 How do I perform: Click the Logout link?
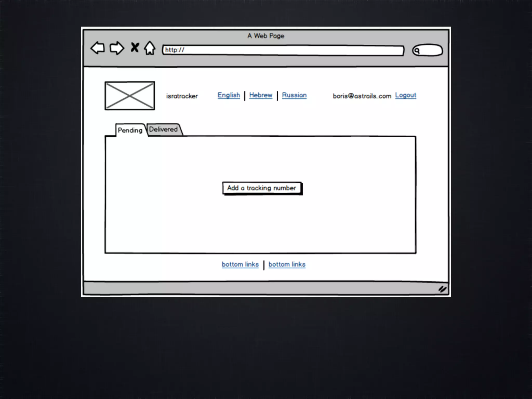pos(405,95)
